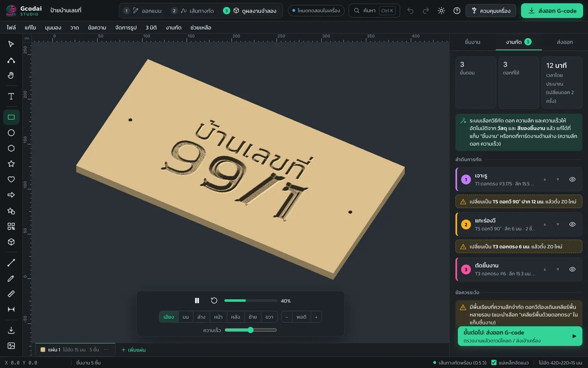Screen dimensions: 588x368
Task: Select the 3D box tool
Action: pyautogui.click(x=11, y=242)
